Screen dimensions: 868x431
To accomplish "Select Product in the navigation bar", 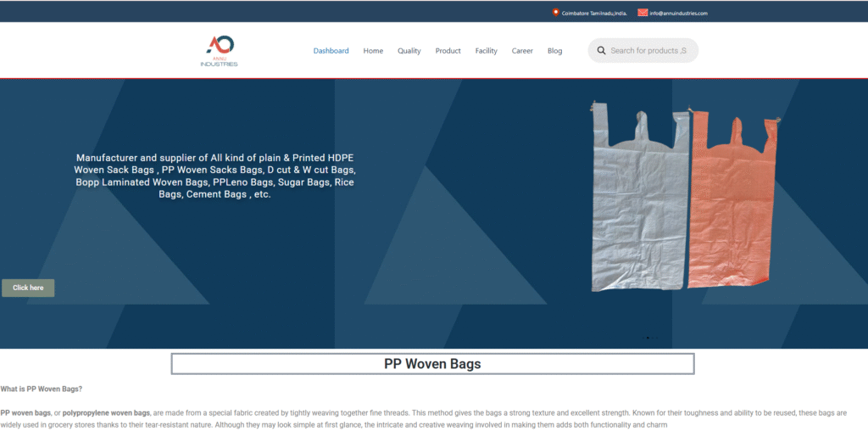I will pos(448,51).
